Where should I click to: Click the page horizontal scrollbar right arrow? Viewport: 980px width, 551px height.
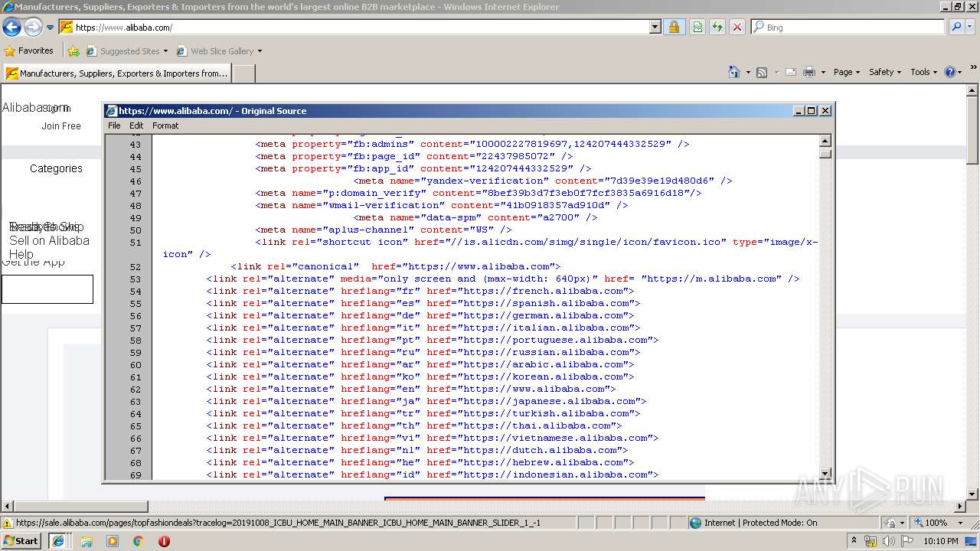point(961,507)
